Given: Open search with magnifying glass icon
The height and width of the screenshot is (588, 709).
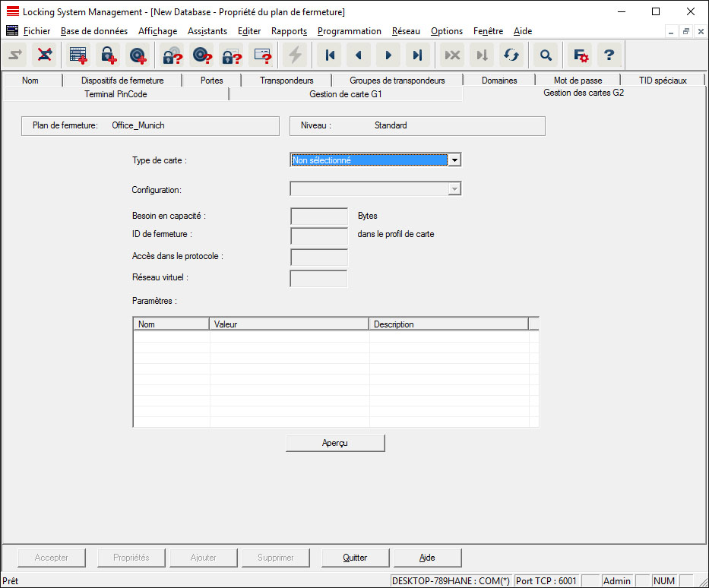Looking at the screenshot, I should [x=546, y=55].
